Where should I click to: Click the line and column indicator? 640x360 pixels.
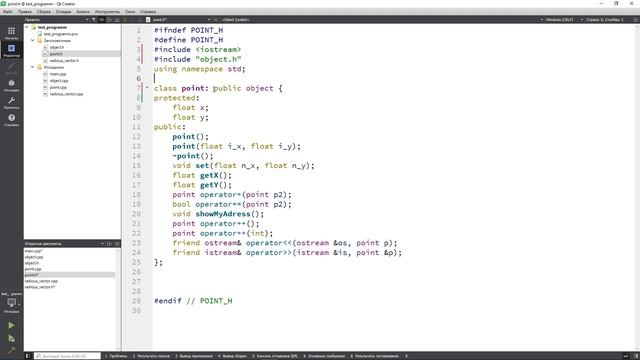click(605, 20)
